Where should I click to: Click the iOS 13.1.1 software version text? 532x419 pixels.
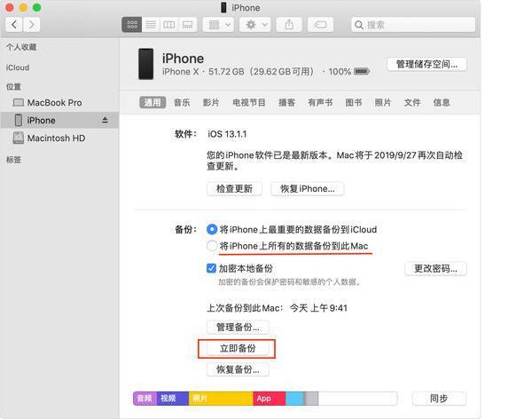pos(227,134)
